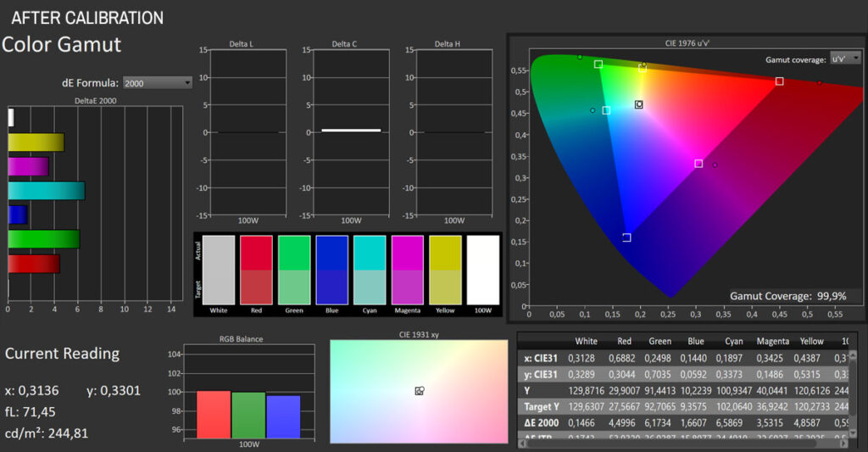Select the Blue column header in data table

696,341
